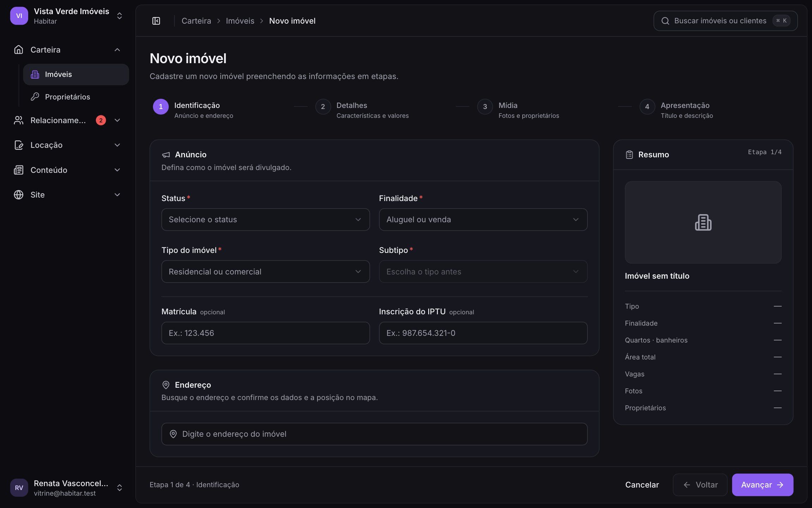Click the building placeholder image in Resumo
Viewport: 812px width, 508px height.
pos(703,222)
